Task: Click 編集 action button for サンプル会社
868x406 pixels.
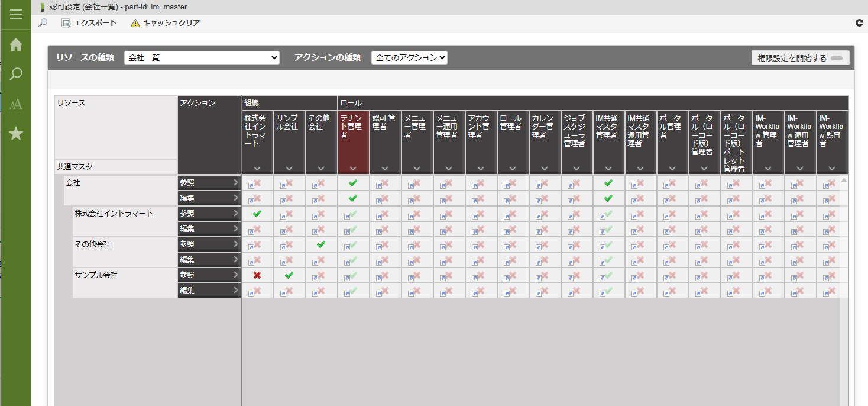Action: (x=209, y=290)
